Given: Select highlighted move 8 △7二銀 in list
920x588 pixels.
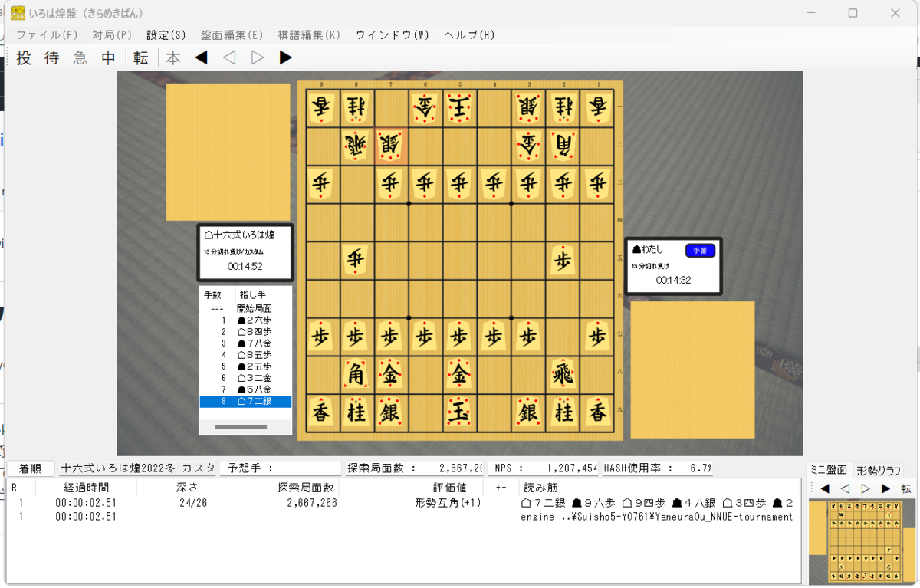Looking at the screenshot, I should pyautogui.click(x=245, y=401).
